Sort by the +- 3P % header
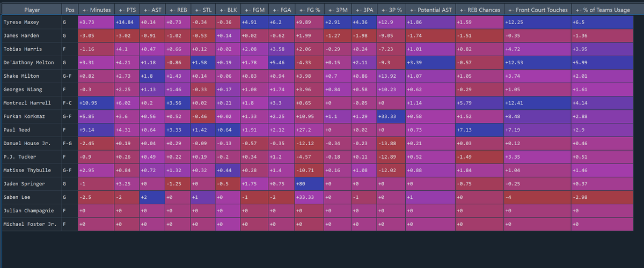644x268 pixels. (x=391, y=10)
